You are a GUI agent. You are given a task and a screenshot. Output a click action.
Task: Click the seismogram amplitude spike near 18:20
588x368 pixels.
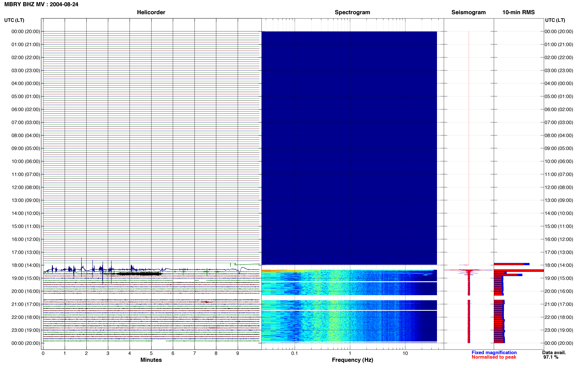click(469, 270)
